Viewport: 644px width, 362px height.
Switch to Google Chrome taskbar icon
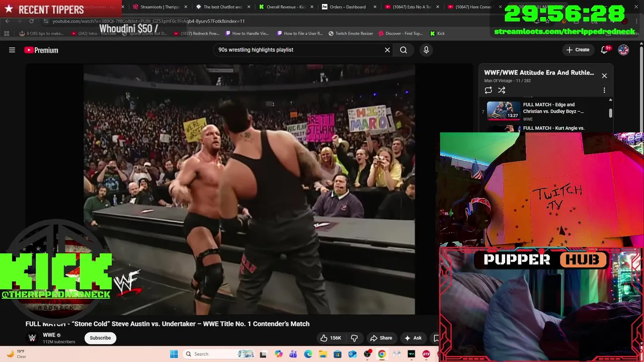click(382, 354)
